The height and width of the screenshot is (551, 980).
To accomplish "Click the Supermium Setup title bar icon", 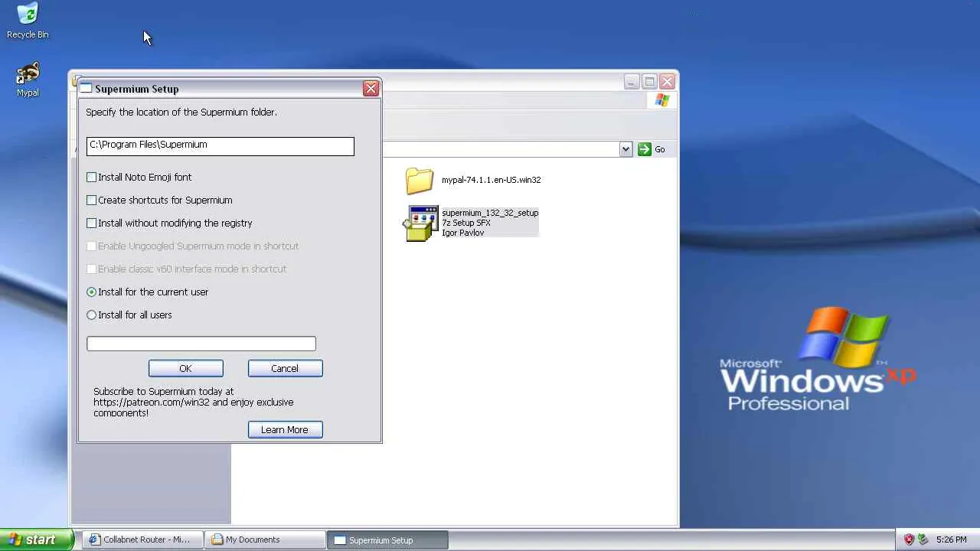I will click(x=86, y=89).
